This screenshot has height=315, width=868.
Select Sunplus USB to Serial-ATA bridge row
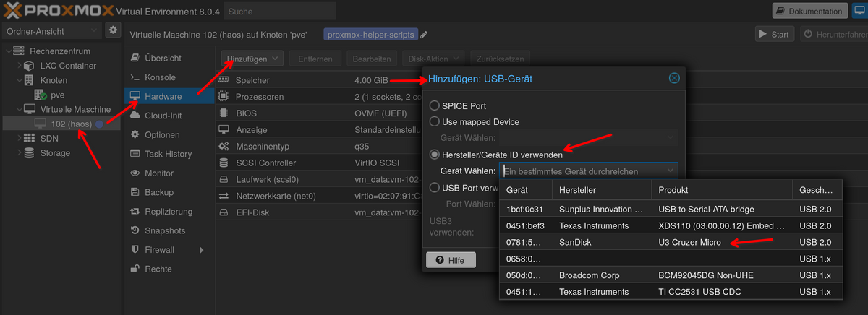tap(671, 209)
